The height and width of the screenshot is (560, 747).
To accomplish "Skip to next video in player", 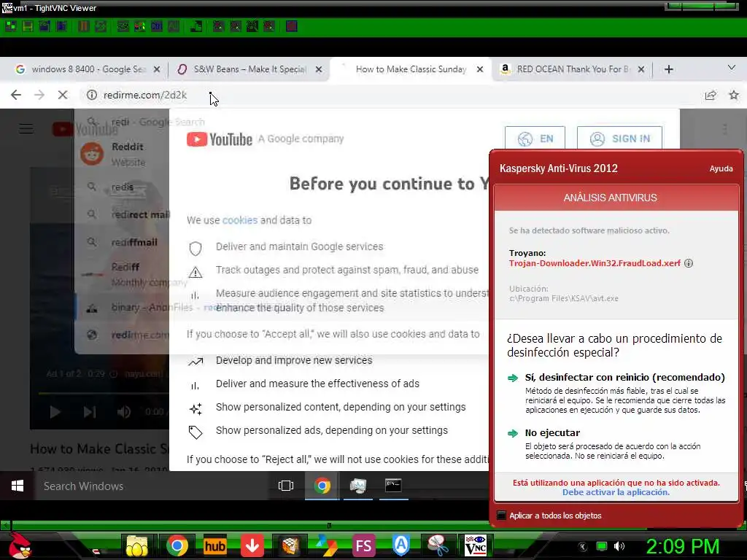I will 90,412.
